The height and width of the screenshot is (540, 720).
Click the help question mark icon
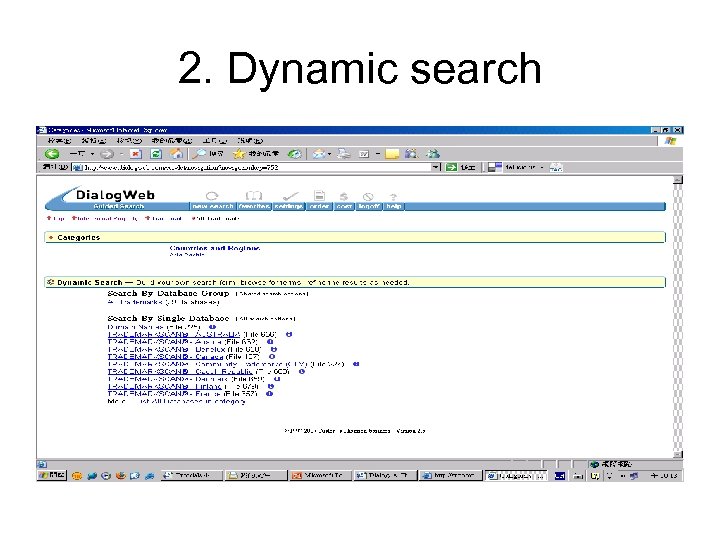coord(394,197)
